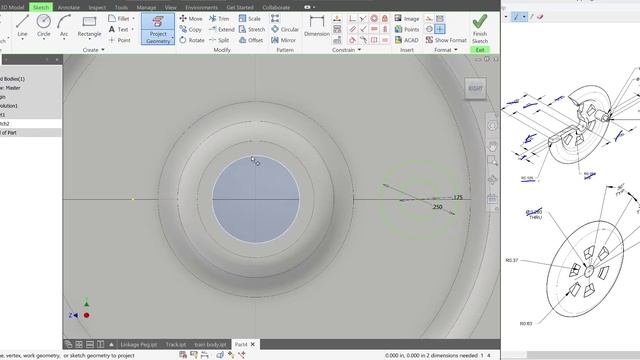Select the Split tool
The height and width of the screenshot is (360, 640).
click(x=219, y=40)
